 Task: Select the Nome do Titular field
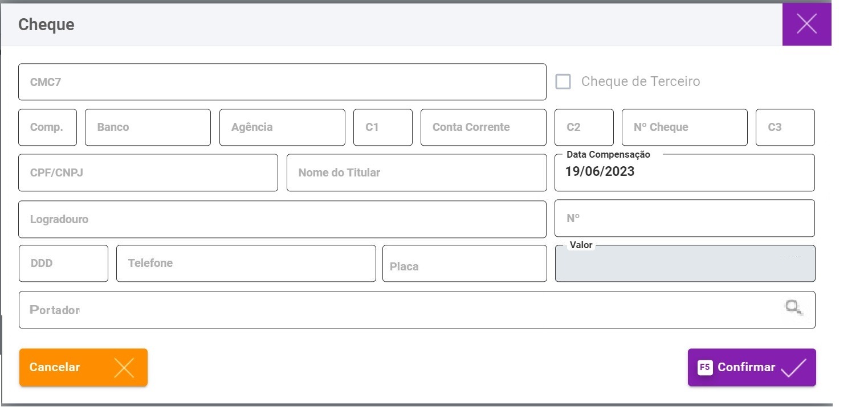click(416, 172)
